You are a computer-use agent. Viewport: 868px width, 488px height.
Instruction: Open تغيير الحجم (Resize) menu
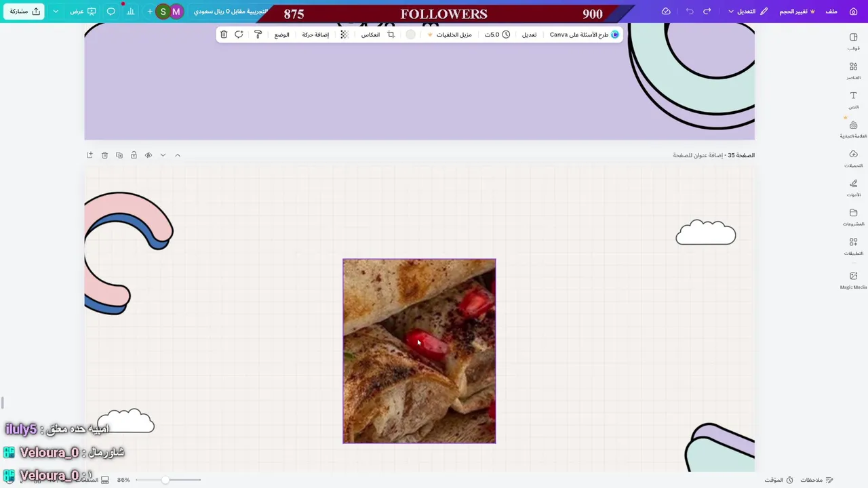click(x=797, y=12)
